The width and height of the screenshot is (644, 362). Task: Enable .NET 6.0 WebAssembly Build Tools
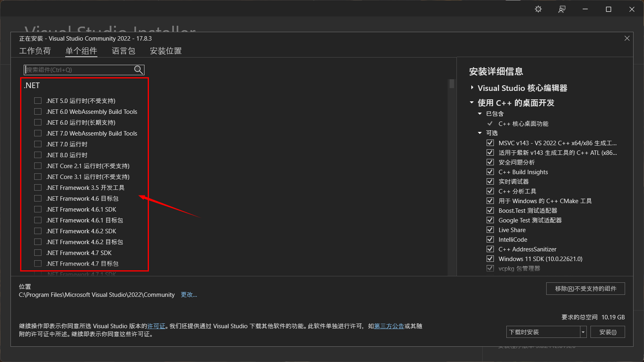pos(38,111)
